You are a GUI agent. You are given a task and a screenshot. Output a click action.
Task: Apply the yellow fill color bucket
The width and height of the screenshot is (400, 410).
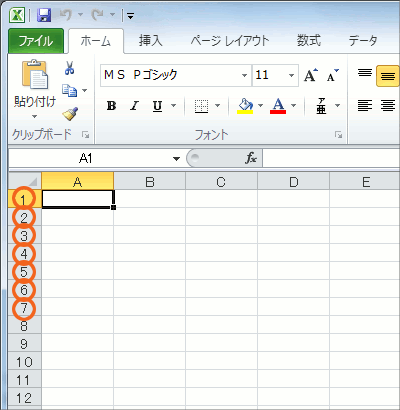[245, 106]
